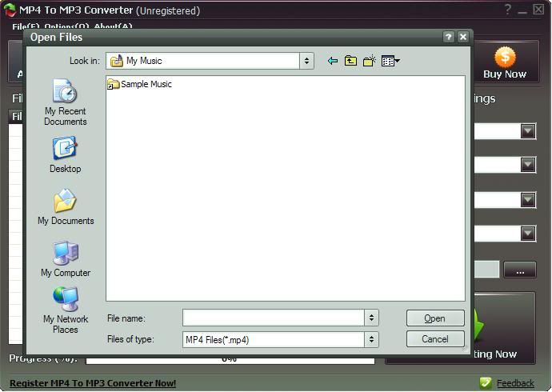Image resolution: width=552 pixels, height=392 pixels.
Task: Close the Open Files dialog
Action: [463, 37]
